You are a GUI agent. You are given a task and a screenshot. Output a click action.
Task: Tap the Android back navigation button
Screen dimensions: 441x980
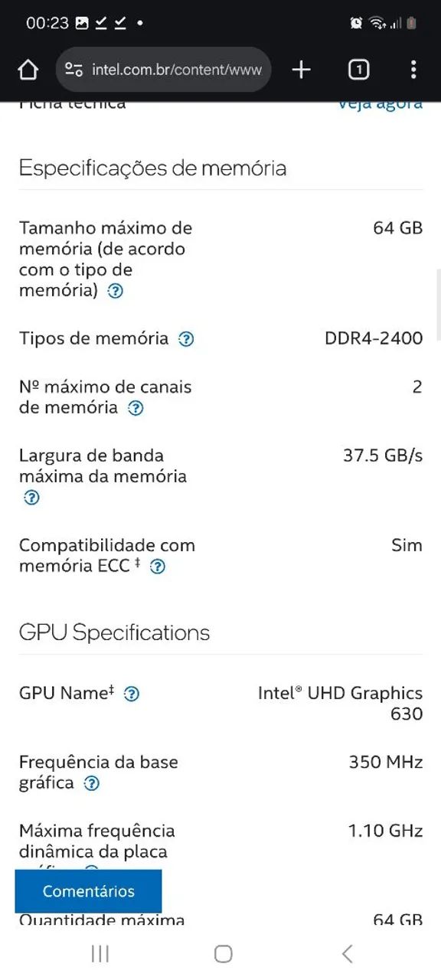[346, 954]
